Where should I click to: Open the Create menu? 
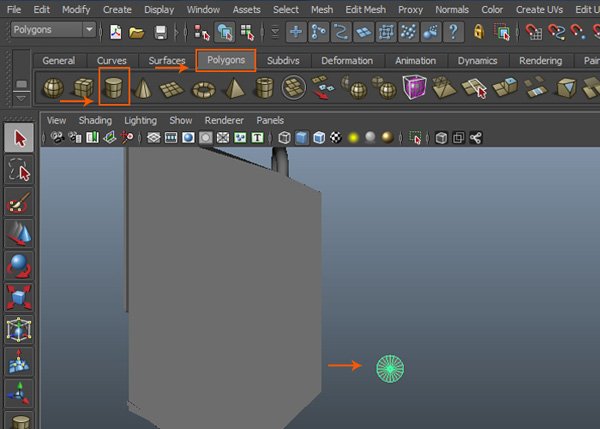[x=117, y=9]
